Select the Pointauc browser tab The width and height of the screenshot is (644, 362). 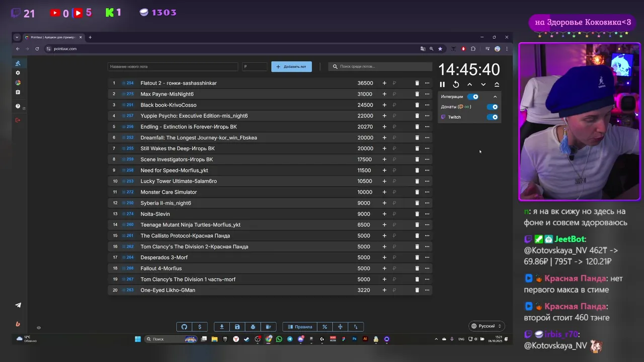click(x=53, y=37)
